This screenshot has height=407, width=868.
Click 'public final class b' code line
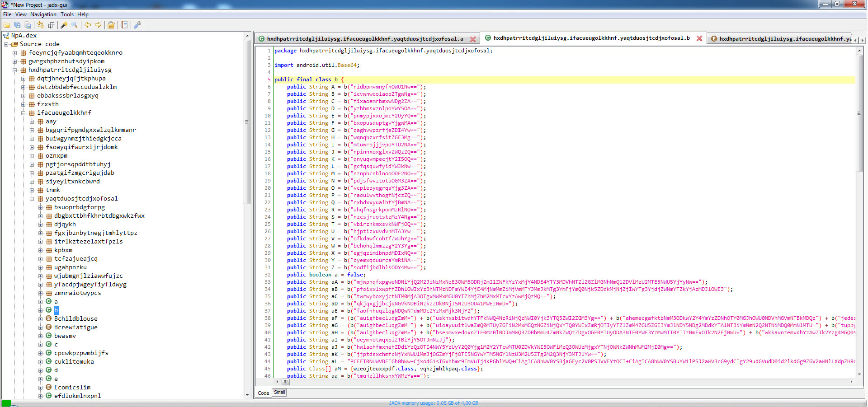(309, 80)
